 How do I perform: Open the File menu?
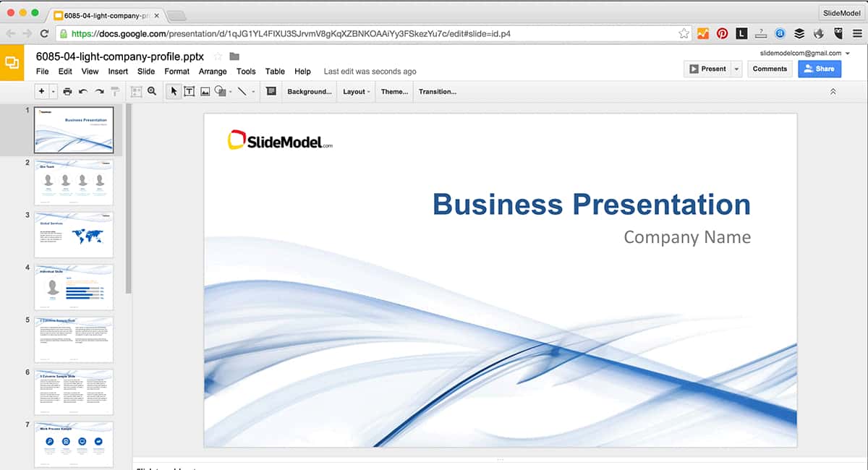(x=43, y=72)
